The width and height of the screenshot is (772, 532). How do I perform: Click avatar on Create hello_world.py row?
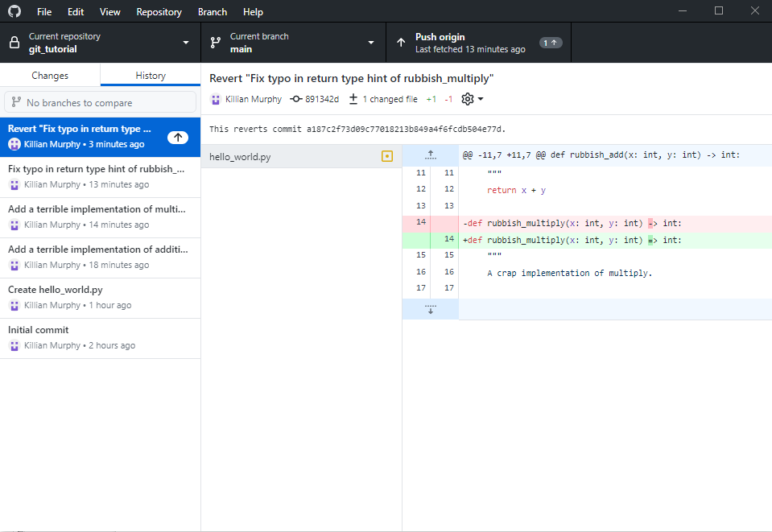(14, 305)
